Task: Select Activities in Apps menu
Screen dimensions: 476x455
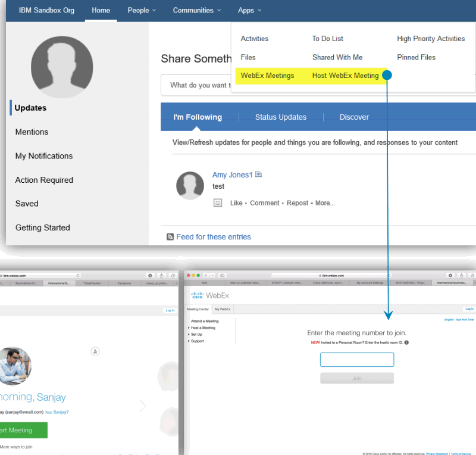Action: pyautogui.click(x=255, y=39)
